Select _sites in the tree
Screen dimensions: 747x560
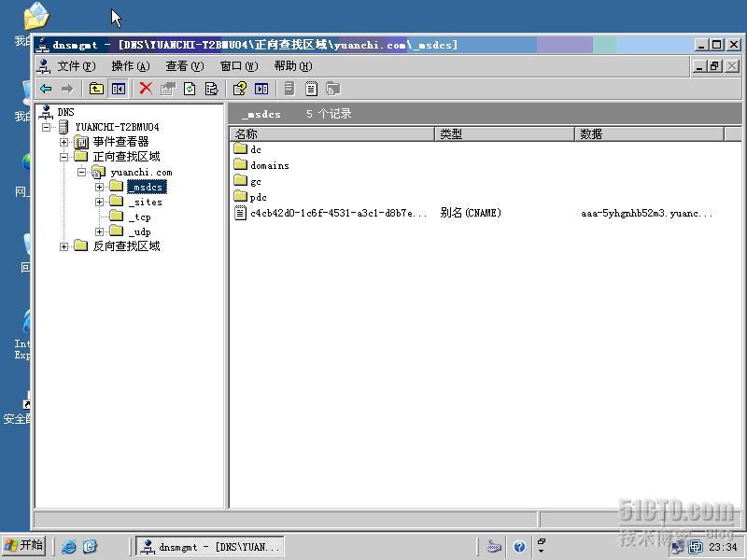coord(146,202)
